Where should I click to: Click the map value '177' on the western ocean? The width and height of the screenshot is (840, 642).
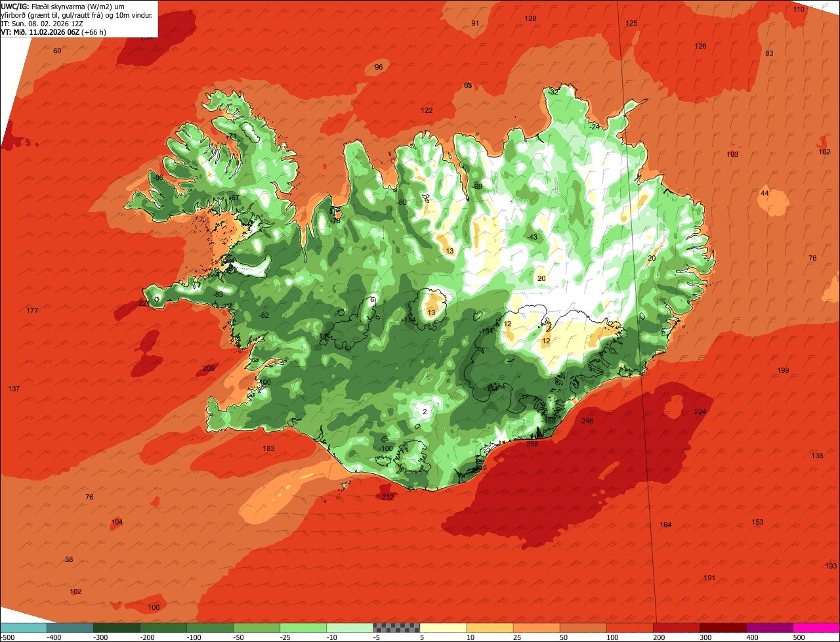pyautogui.click(x=32, y=311)
